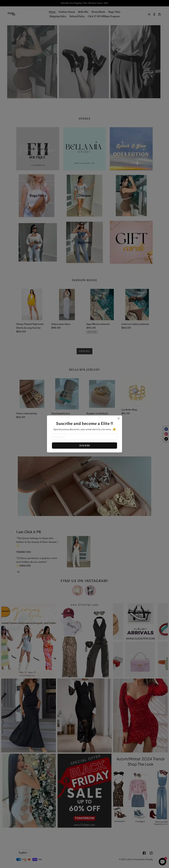Click the VIEW ALL button
The height and width of the screenshot is (868, 169).
[84, 351]
